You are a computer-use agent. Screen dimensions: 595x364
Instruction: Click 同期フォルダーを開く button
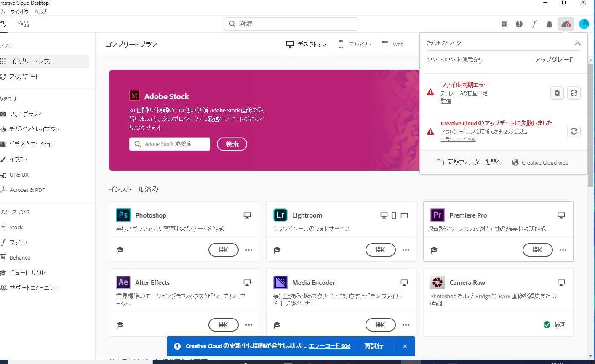468,162
